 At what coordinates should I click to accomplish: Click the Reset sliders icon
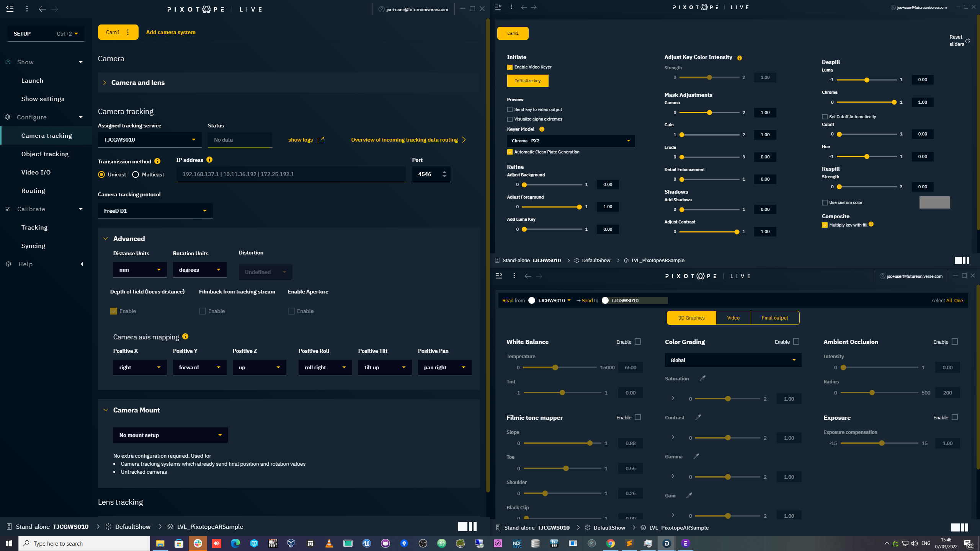coord(967,41)
